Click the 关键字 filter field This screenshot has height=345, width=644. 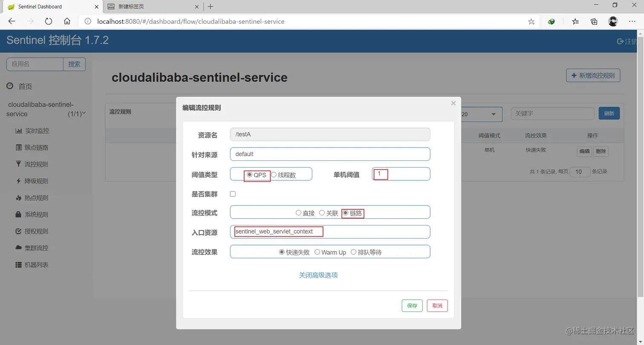point(552,114)
